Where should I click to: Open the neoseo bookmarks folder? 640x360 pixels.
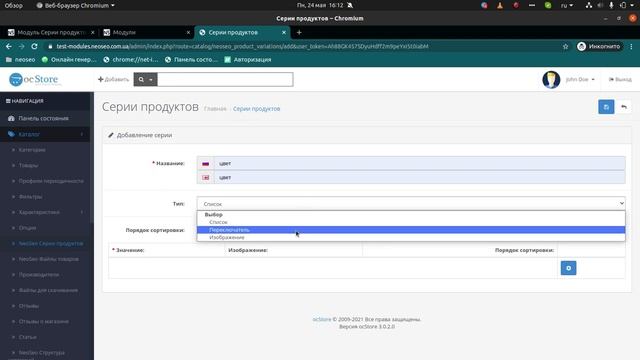[x=20, y=60]
